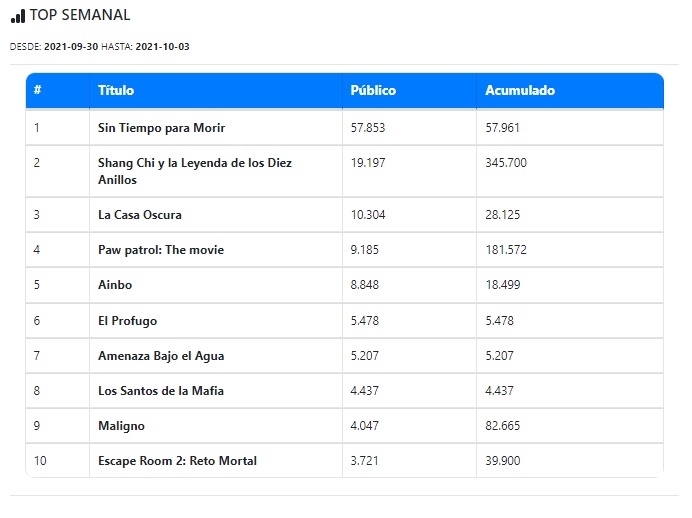692x518 pixels.
Task: Open Paw patrol: The movie entry
Action: 161,250
